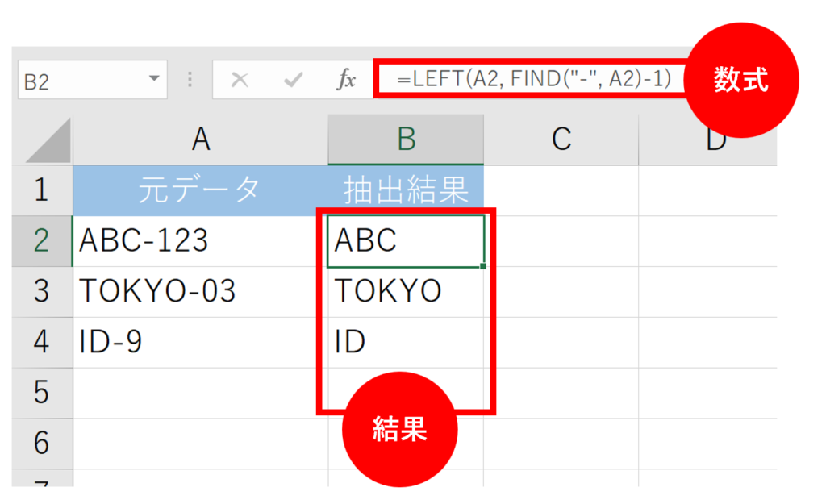Click the Select All corner triangle
Image resolution: width=826 pixels, height=504 pixels.
(44, 142)
